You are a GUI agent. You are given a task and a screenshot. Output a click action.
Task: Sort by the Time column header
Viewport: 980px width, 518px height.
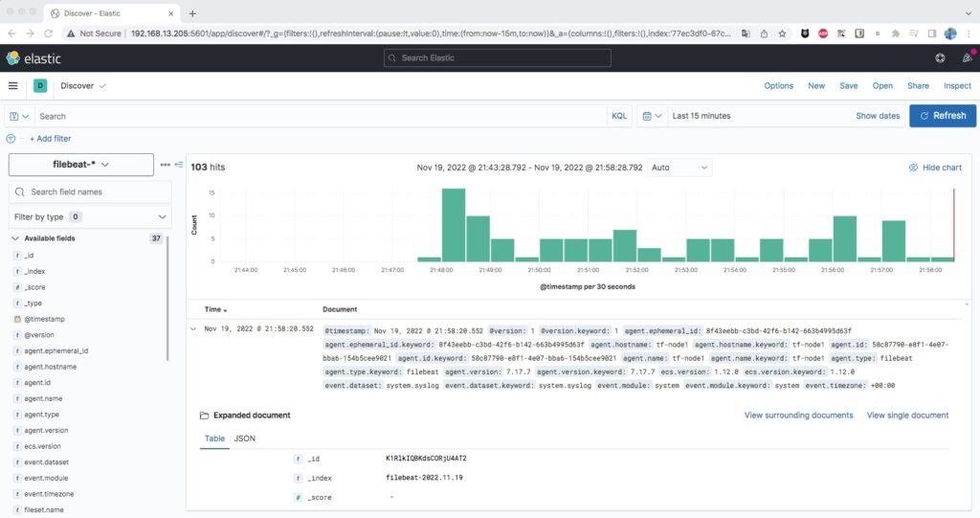[x=215, y=309]
